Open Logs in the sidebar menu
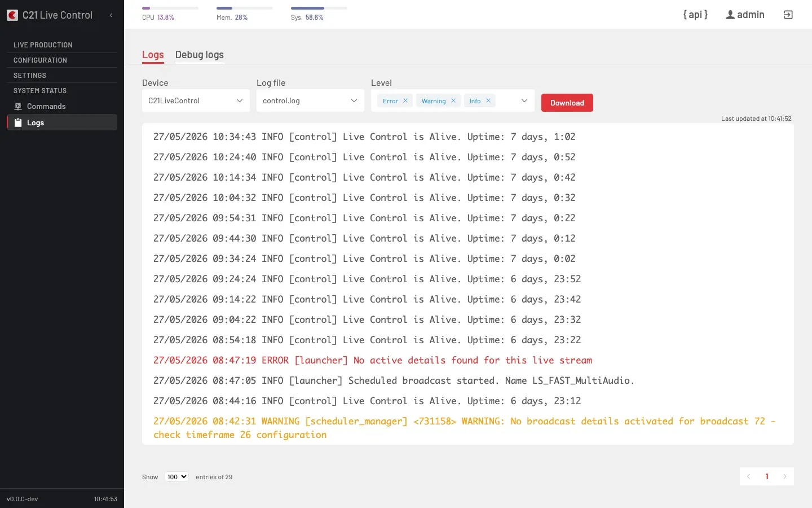This screenshot has width=812, height=508. click(x=62, y=122)
